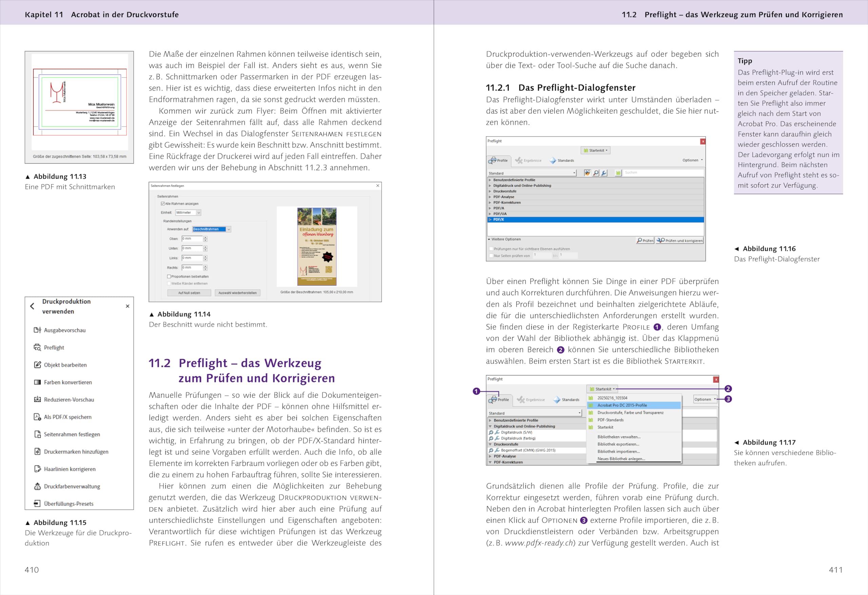Click magnifier icon of Bogenoffset (CMYK) row
This screenshot has width=868, height=595.
[491, 450]
